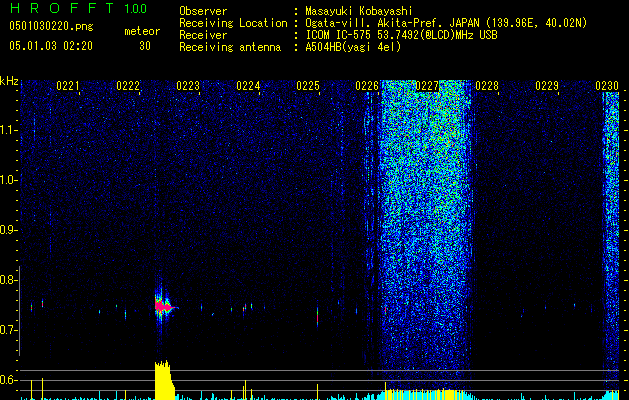Click the HROFFT 1.0.0 title text

pyautogui.click(x=78, y=8)
